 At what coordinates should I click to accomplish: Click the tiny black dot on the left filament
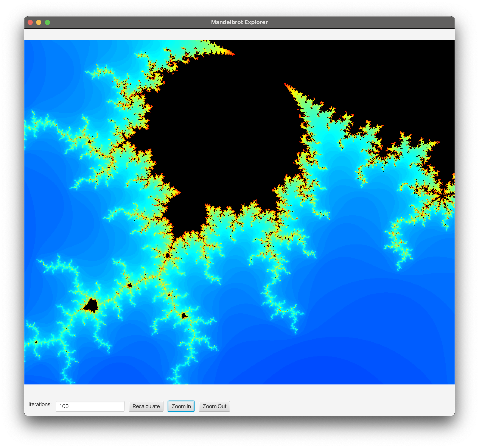tap(89, 142)
